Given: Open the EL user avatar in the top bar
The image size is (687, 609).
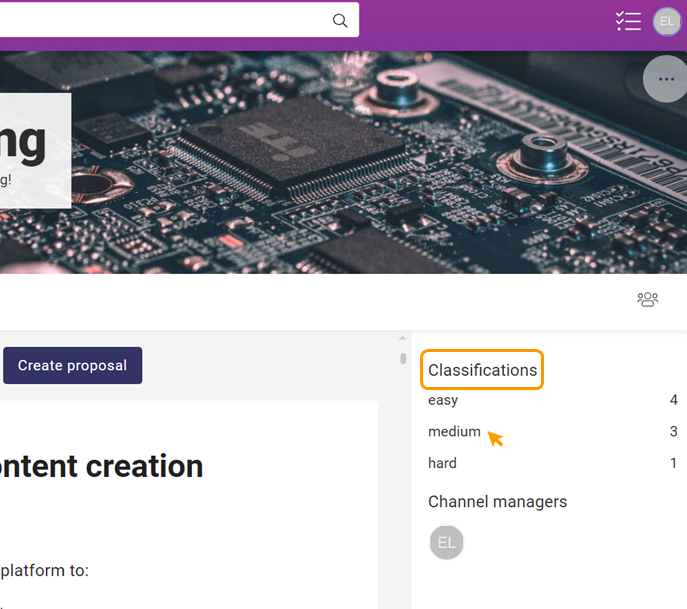Looking at the screenshot, I should click(667, 21).
